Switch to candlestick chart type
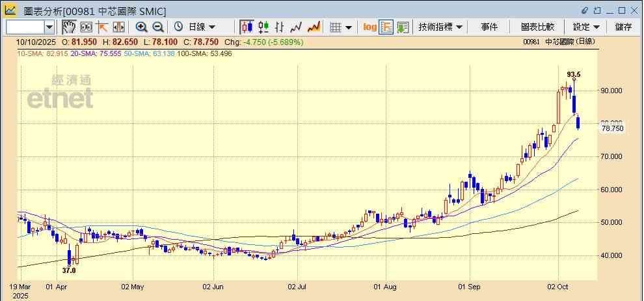This screenshot has width=644, height=301. [x=247, y=27]
